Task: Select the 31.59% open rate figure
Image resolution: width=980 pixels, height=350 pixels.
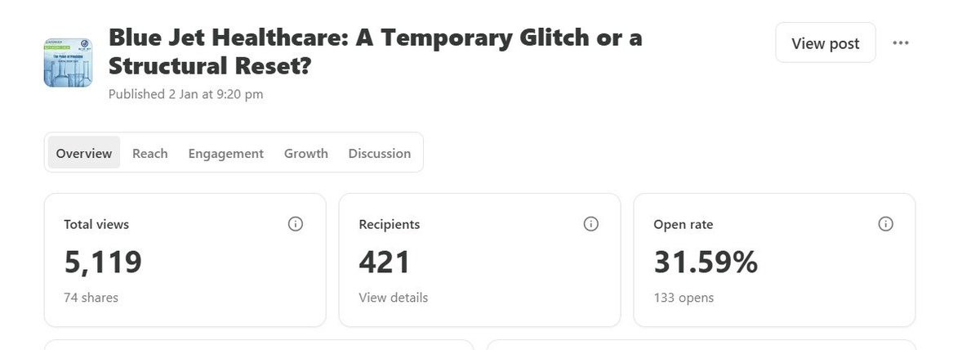Action: point(706,262)
